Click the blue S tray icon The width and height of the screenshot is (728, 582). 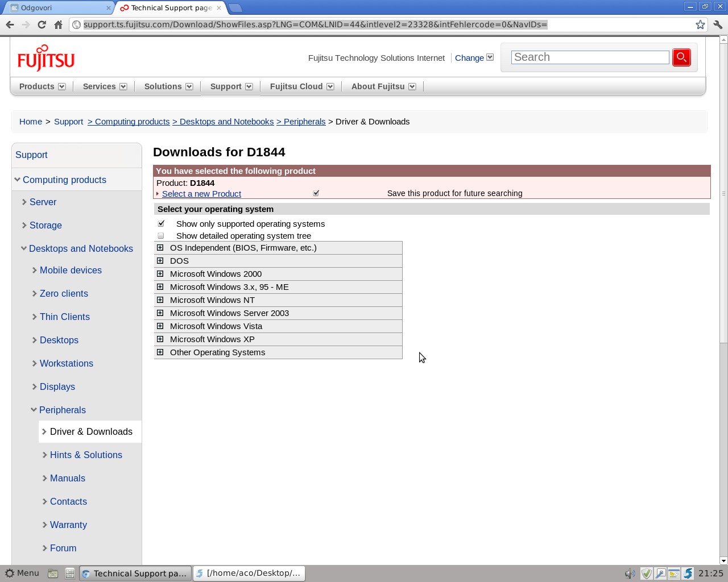(x=688, y=573)
